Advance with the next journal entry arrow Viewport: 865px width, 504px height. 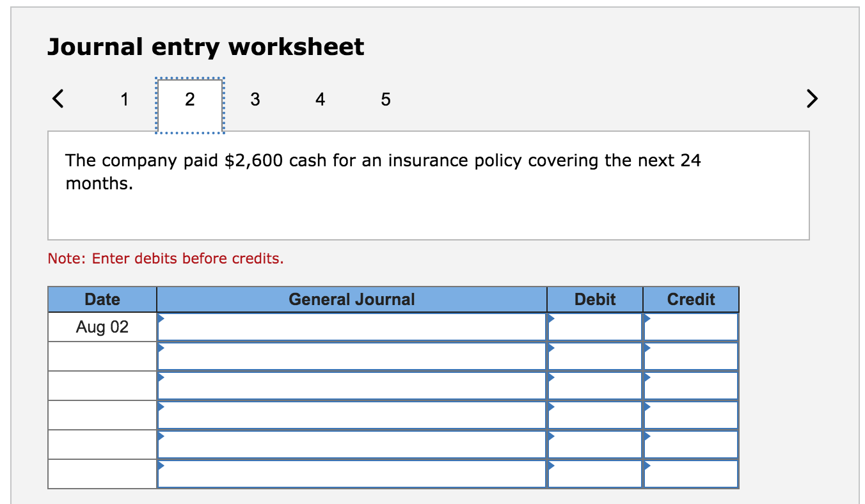pyautogui.click(x=811, y=99)
